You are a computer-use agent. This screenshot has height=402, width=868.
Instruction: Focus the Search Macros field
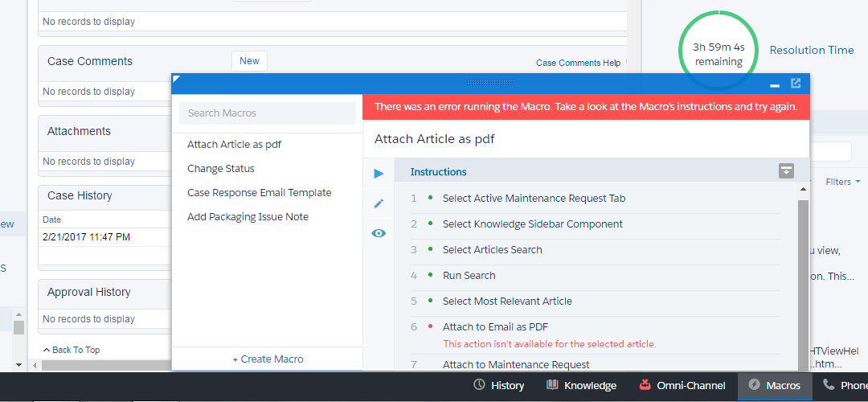tap(268, 113)
